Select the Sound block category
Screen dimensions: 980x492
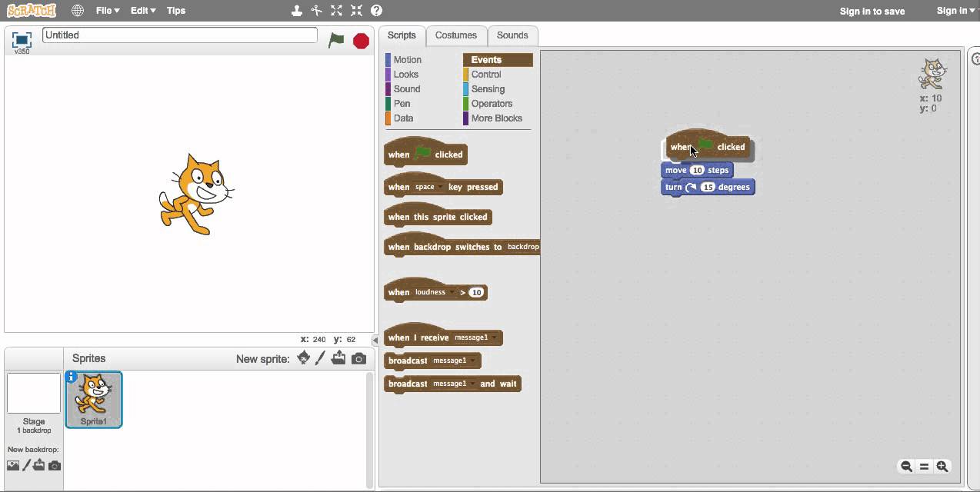pos(406,89)
